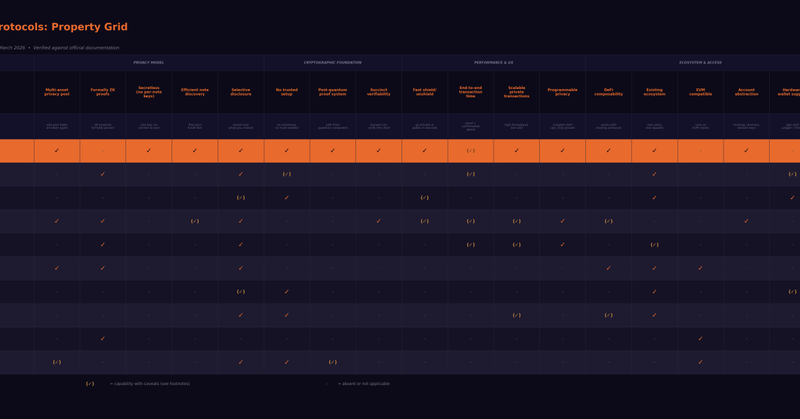Click the orange row's checkmark under Post-quantum proof system
800x419 pixels.
pos(333,151)
